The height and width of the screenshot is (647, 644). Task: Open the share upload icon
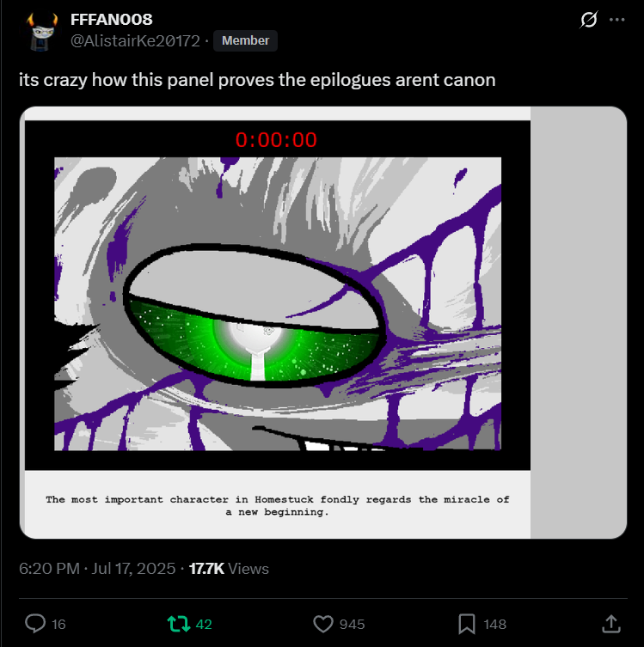(611, 624)
